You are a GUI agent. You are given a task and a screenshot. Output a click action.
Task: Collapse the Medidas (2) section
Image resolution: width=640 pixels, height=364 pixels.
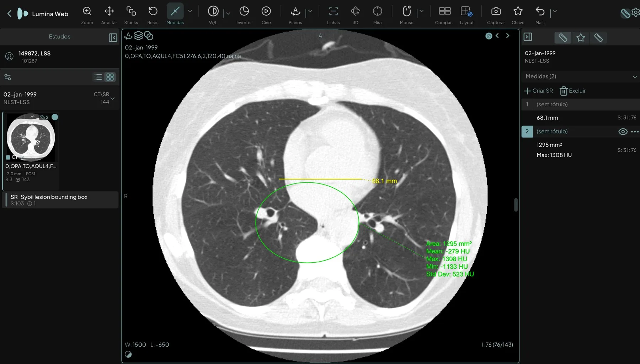click(x=635, y=77)
